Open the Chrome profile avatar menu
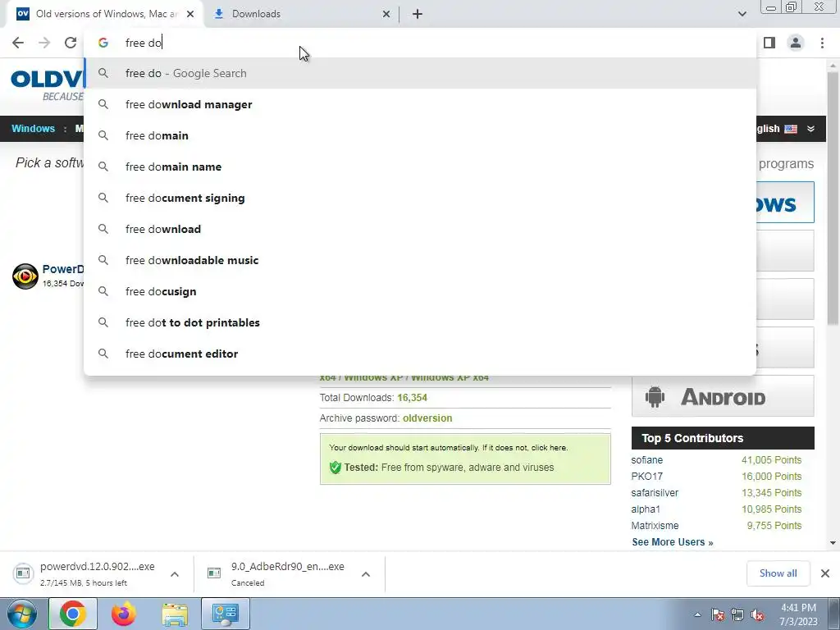 click(796, 43)
